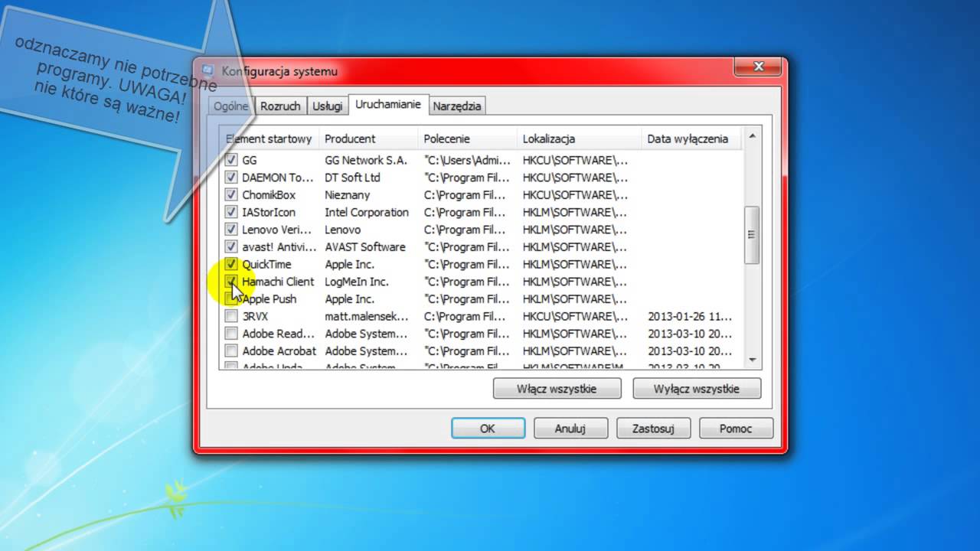This screenshot has width=980, height=551.
Task: Uncheck the QuickTime startup checkbox
Action: coord(231,264)
